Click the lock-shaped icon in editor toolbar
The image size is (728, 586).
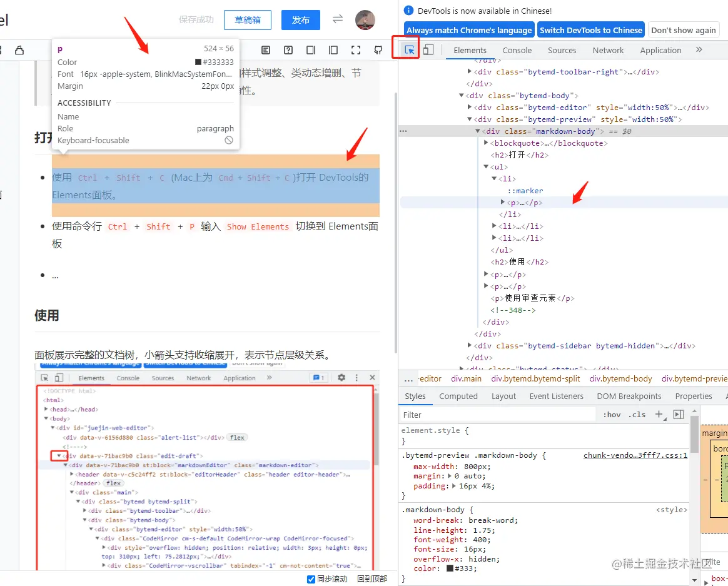19,49
